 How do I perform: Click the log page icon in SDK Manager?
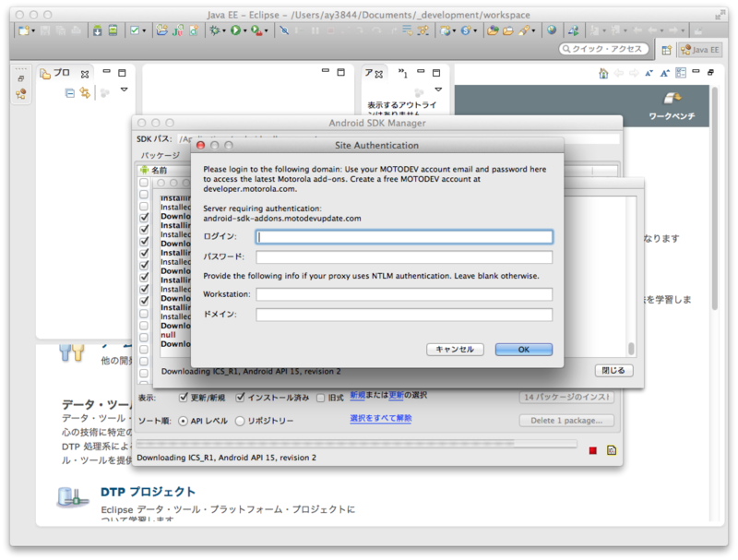click(611, 451)
